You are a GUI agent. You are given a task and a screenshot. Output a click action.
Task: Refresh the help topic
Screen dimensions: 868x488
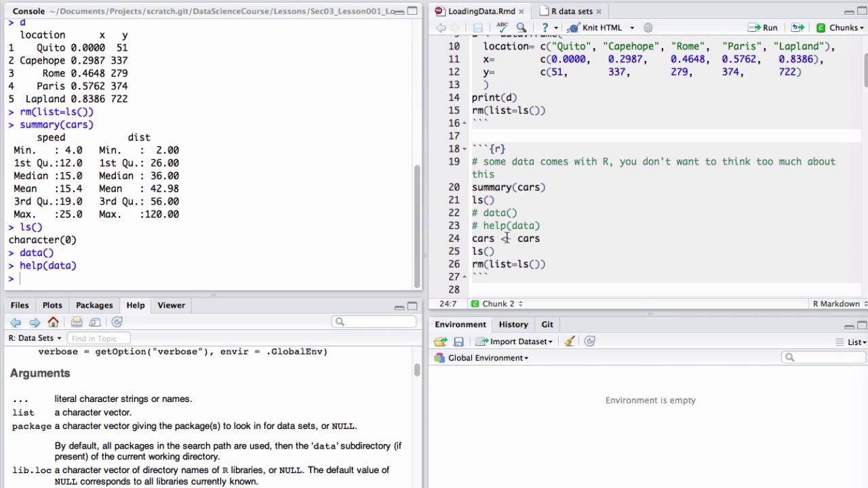(x=117, y=323)
